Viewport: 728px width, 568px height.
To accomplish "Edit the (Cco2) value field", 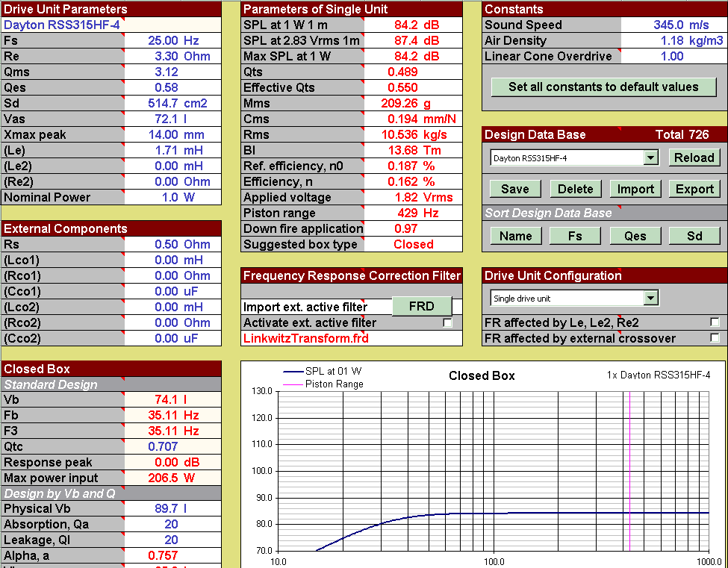I will (172, 338).
